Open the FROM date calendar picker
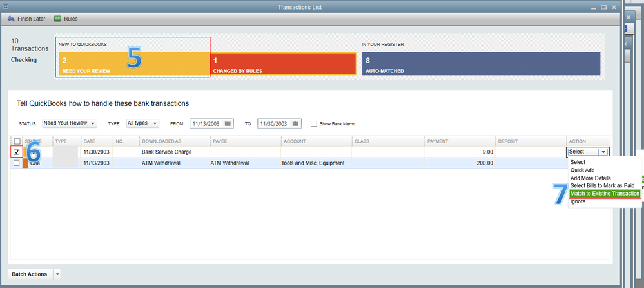Screen dimensions: 644x288 228,123
